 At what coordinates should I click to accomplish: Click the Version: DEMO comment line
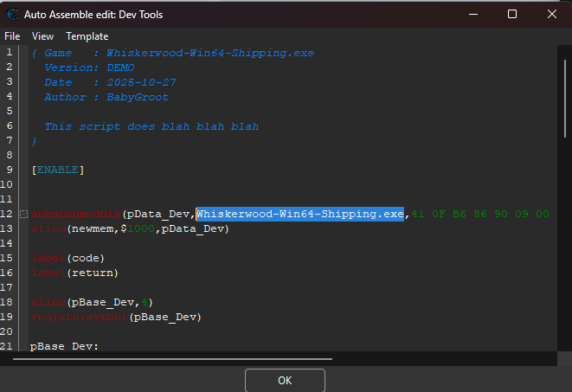pos(89,67)
